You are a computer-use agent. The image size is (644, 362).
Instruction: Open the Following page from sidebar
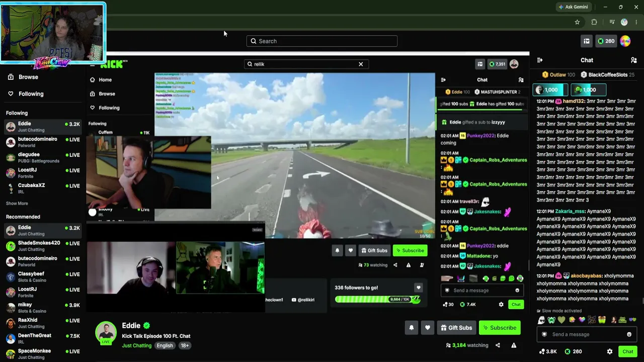click(x=31, y=94)
